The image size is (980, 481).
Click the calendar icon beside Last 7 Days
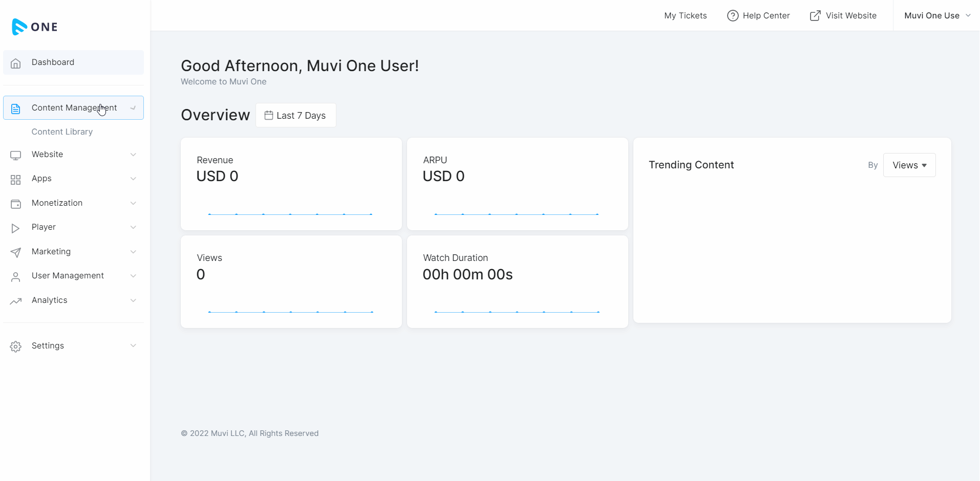click(269, 115)
